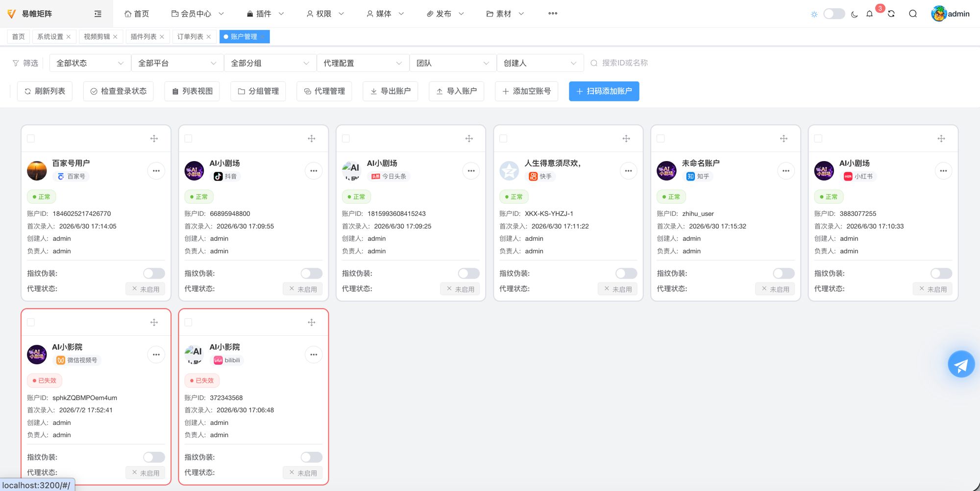The width and height of the screenshot is (980, 491).
Task: Close the 插件列表 tab
Action: [x=162, y=37]
